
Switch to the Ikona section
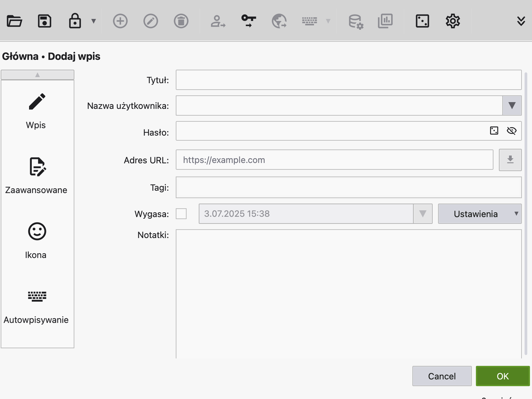37,241
